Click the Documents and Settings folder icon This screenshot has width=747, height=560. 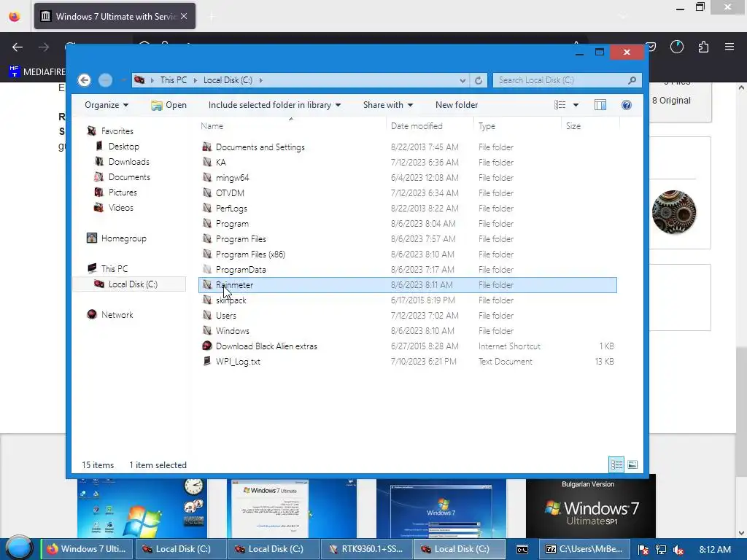pyautogui.click(x=206, y=147)
